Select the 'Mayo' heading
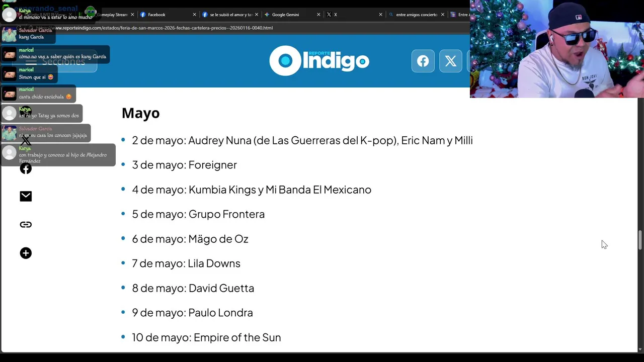 coord(140,113)
